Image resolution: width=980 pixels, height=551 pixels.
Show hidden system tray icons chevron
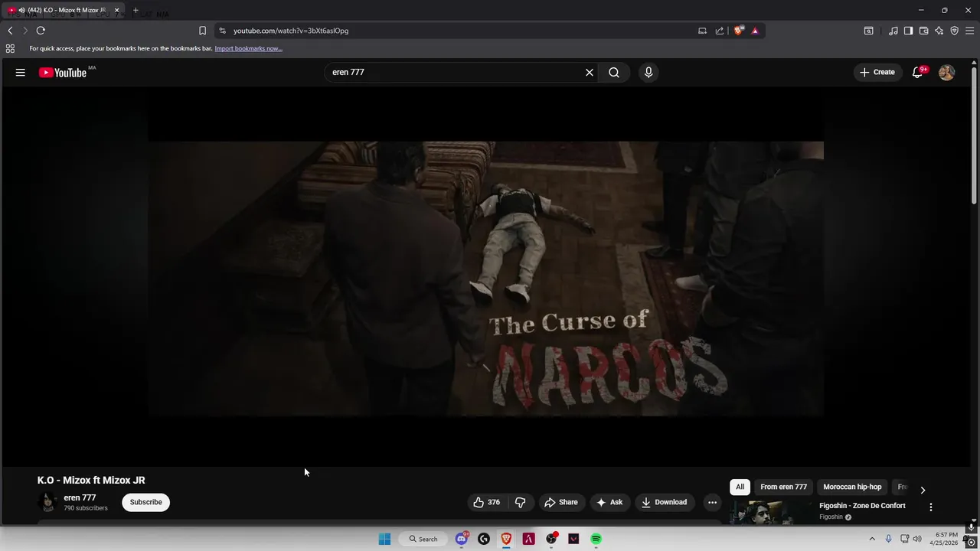[871, 539]
